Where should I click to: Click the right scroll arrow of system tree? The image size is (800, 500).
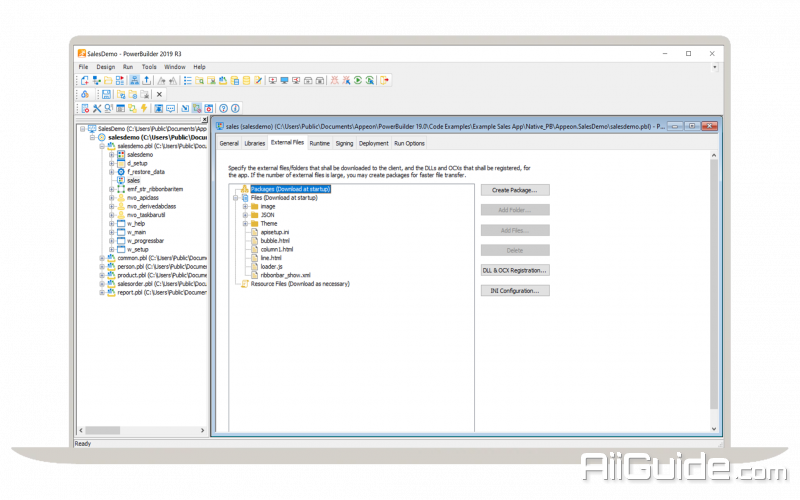(203, 431)
